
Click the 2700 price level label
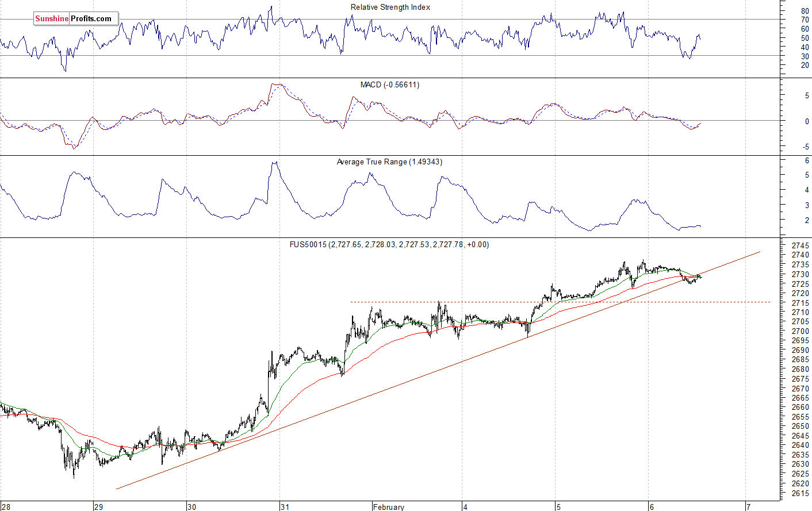click(800, 332)
